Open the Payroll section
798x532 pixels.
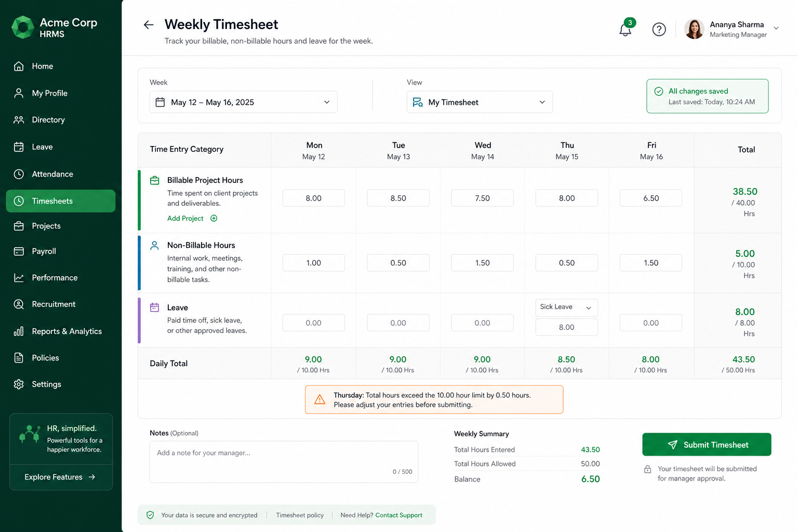[x=60, y=251]
